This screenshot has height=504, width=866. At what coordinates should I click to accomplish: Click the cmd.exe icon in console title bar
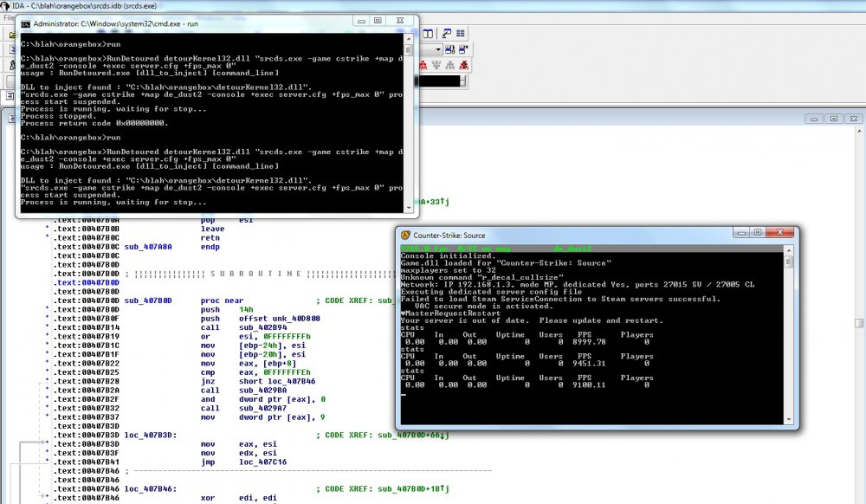(x=27, y=23)
